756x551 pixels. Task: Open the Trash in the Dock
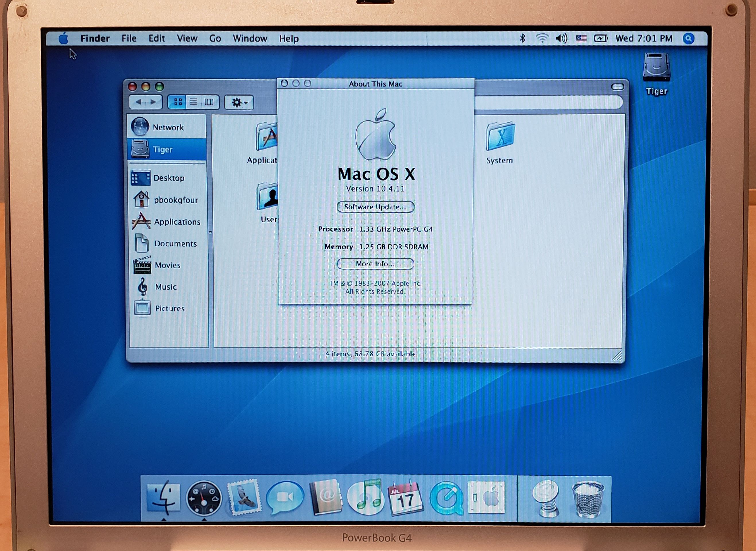point(588,499)
